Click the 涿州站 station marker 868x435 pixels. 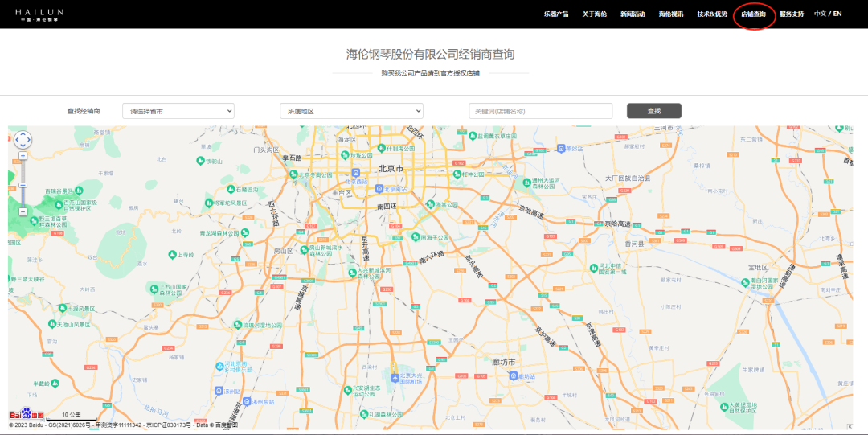tap(219, 391)
